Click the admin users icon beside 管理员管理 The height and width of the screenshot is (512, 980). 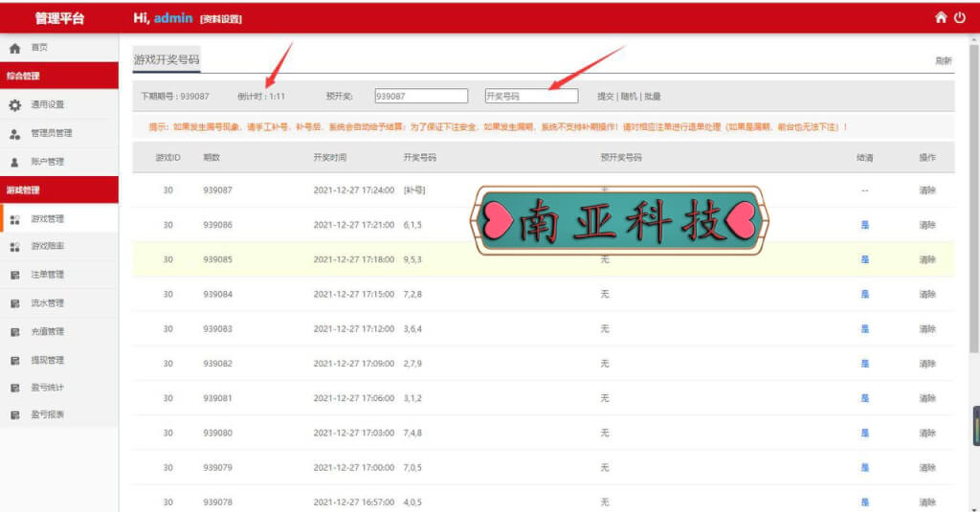coord(15,134)
